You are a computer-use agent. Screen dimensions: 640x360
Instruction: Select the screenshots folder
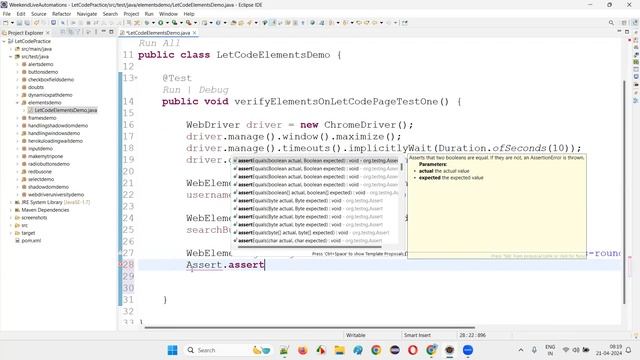click(x=34, y=218)
